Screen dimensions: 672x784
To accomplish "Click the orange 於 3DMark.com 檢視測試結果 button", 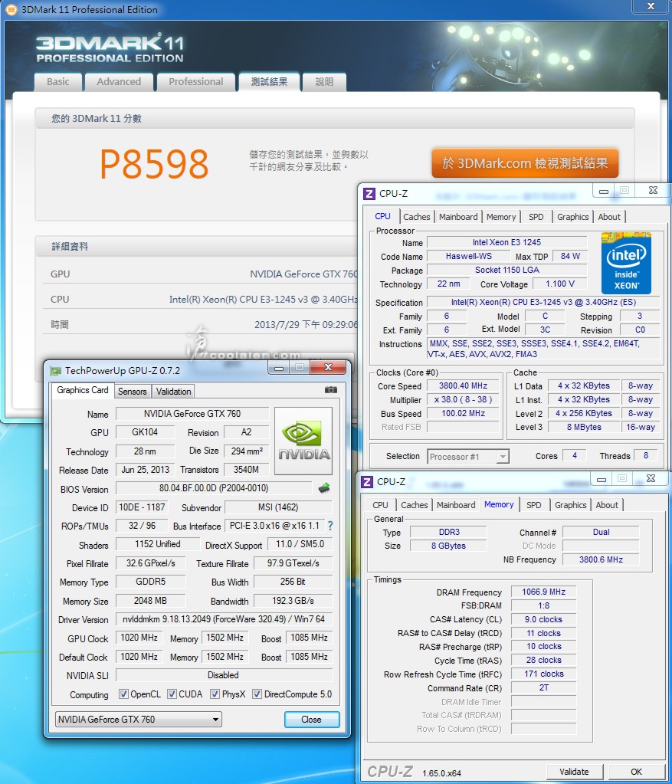I will pyautogui.click(x=525, y=163).
